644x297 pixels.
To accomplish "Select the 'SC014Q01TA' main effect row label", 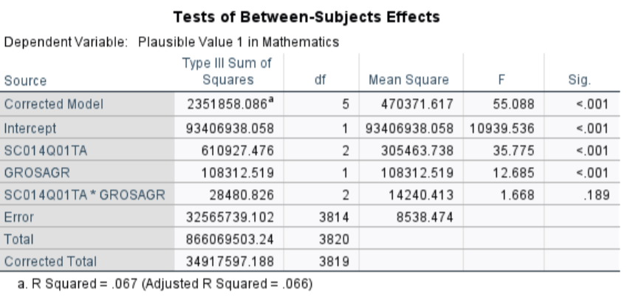I will click(x=36, y=151).
